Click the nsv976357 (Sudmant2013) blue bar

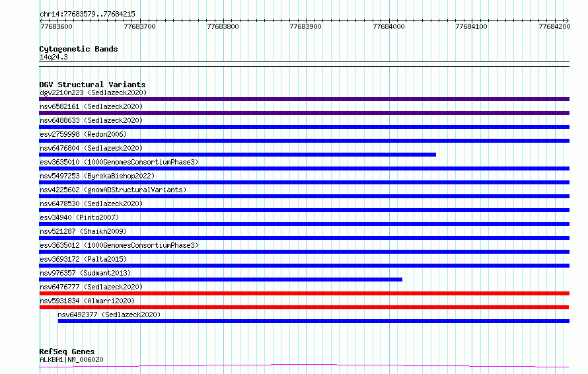(x=221, y=280)
